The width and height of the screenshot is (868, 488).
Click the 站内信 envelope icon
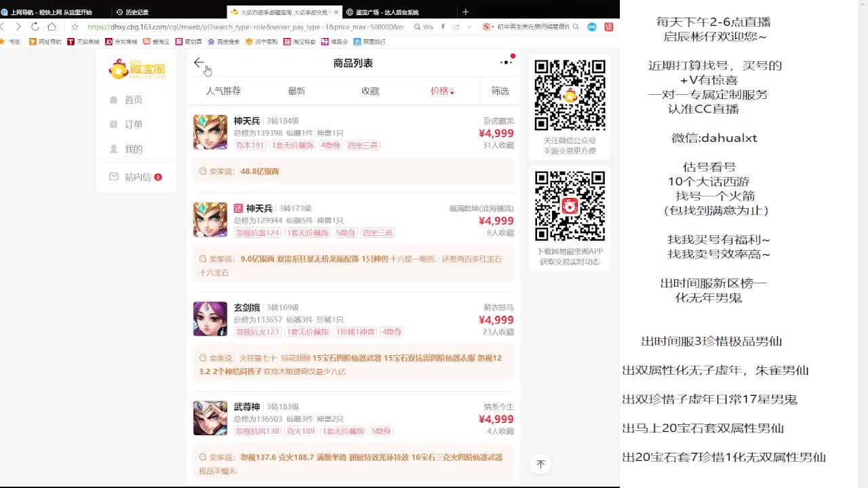(113, 176)
